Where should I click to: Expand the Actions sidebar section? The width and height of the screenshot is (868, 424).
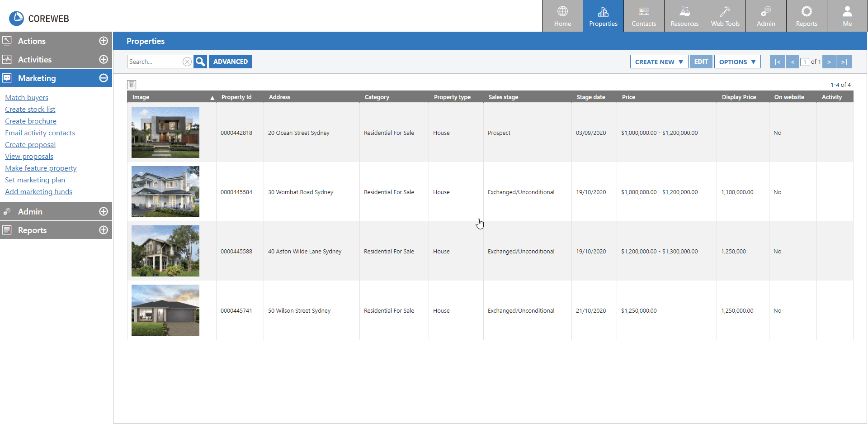[x=104, y=41]
